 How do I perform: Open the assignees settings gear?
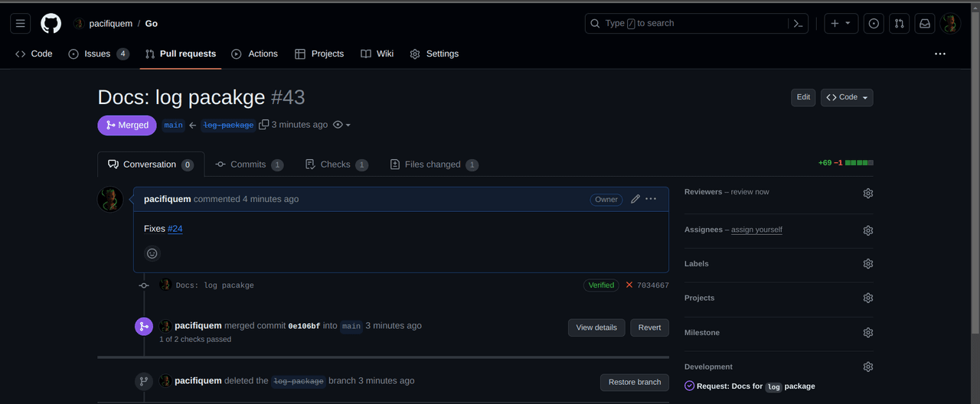pos(867,230)
